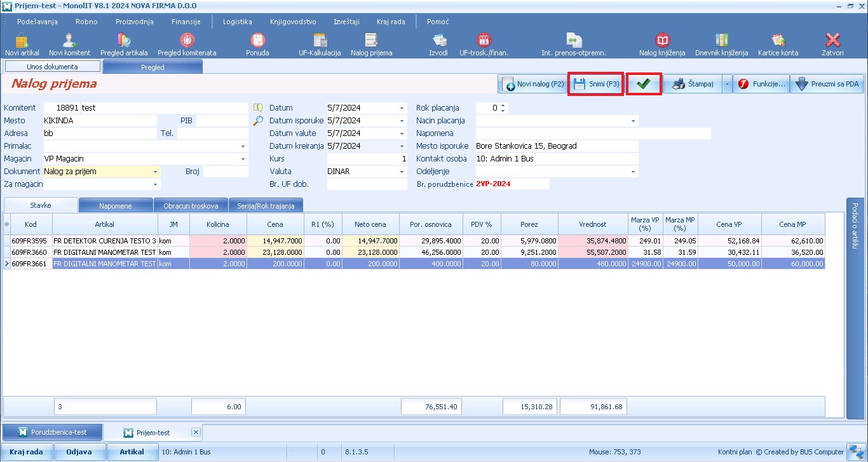The image size is (868, 462).
Task: Switch to the Serija/Rok trajanja tab
Action: (x=266, y=206)
